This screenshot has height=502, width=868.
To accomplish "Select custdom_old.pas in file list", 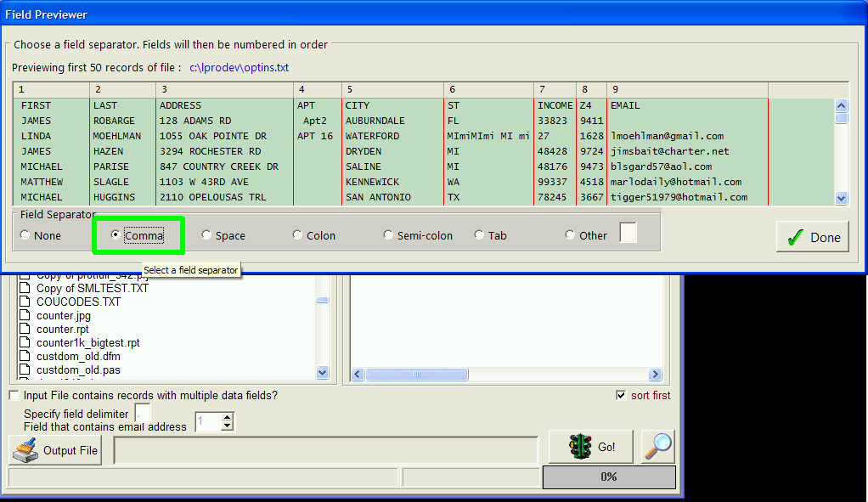I will [79, 369].
